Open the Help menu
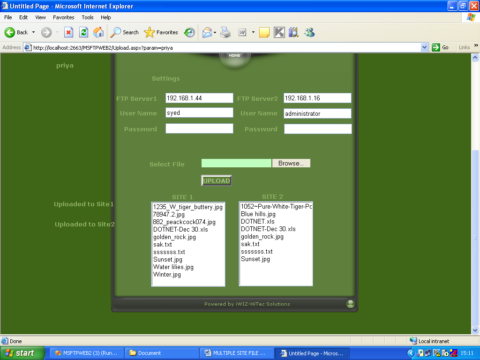This screenshot has height=360, width=480. coord(106,17)
